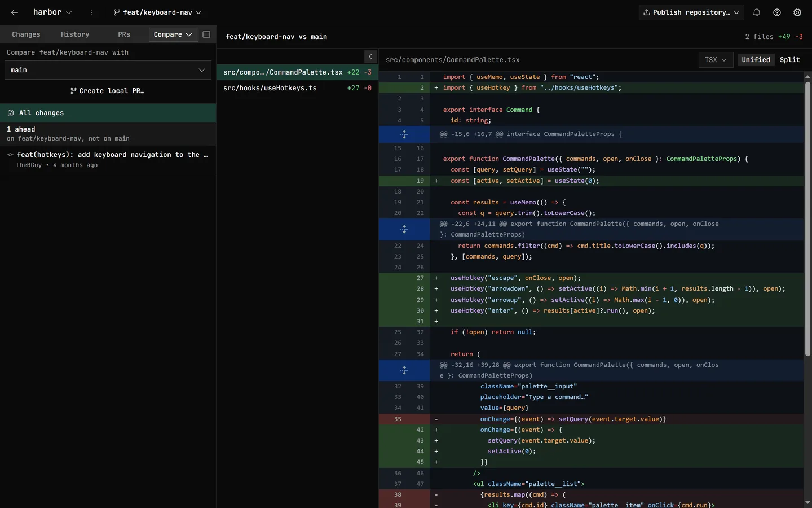The height and width of the screenshot is (508, 812).
Task: Collapse the file list panel chevron
Action: coord(370,56)
